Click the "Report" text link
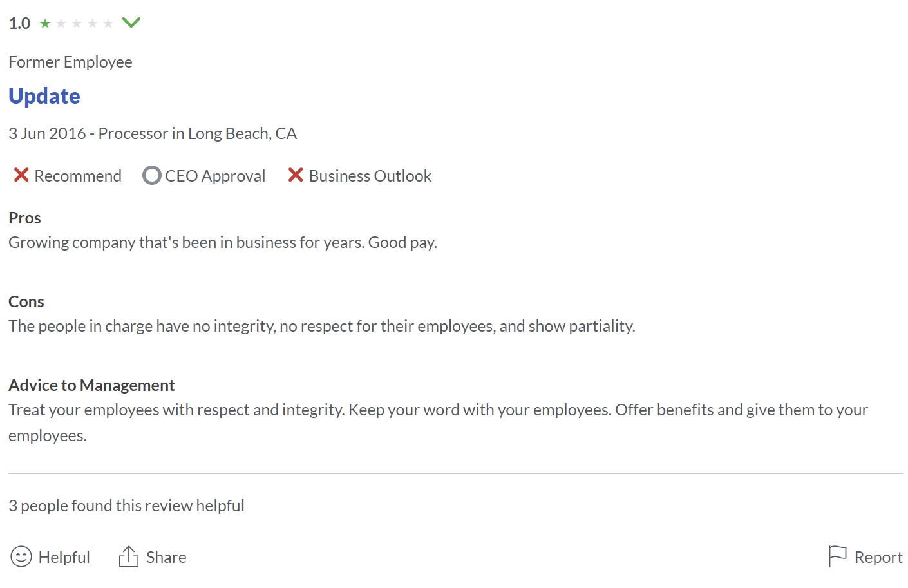 point(878,557)
